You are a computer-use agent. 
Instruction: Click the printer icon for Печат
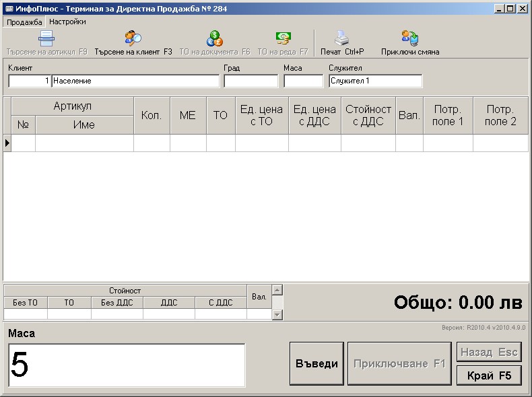click(x=341, y=38)
